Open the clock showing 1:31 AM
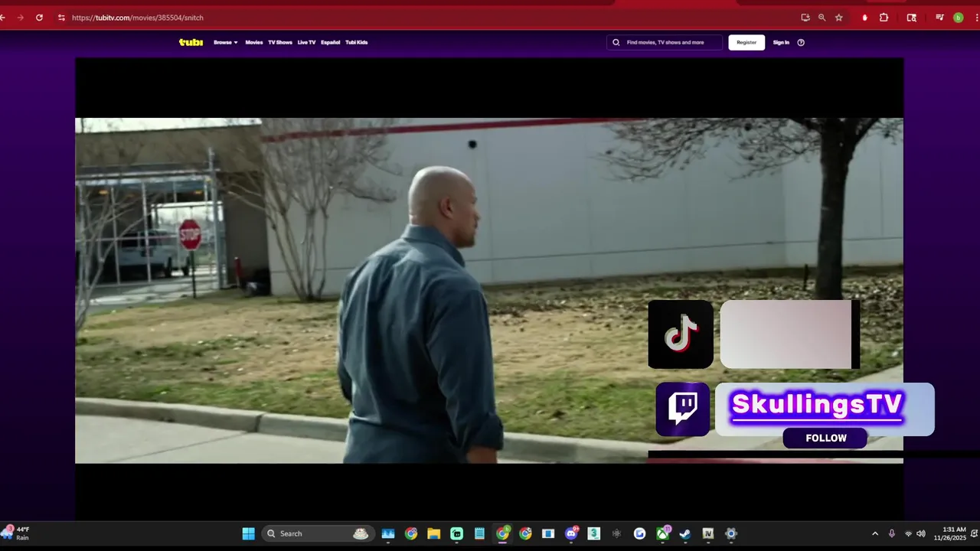 point(949,533)
